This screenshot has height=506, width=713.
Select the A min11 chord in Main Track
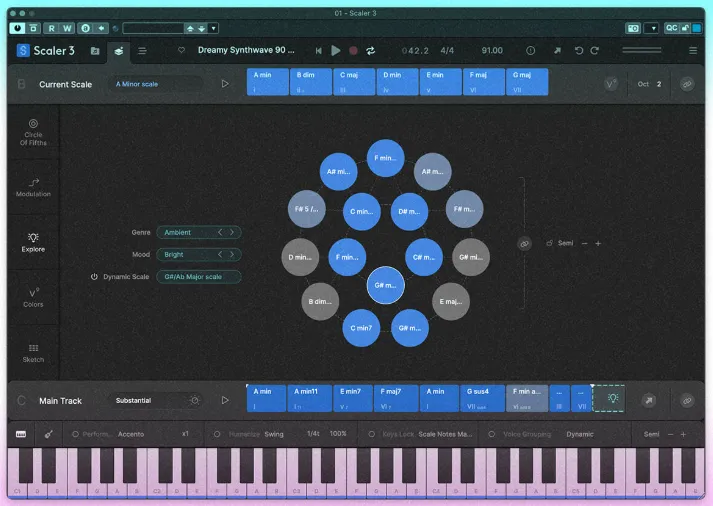click(309, 398)
